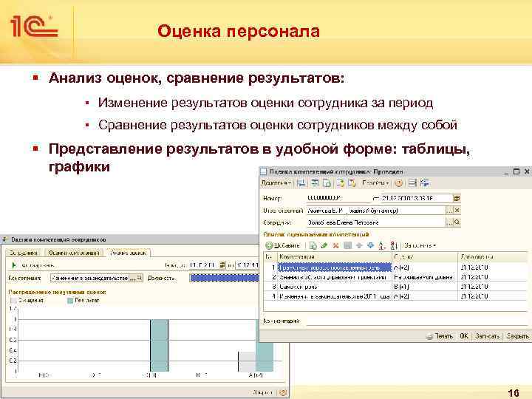532x399 pixels.
Task: Switch to the Сотрудники tab
Action: coord(23,253)
